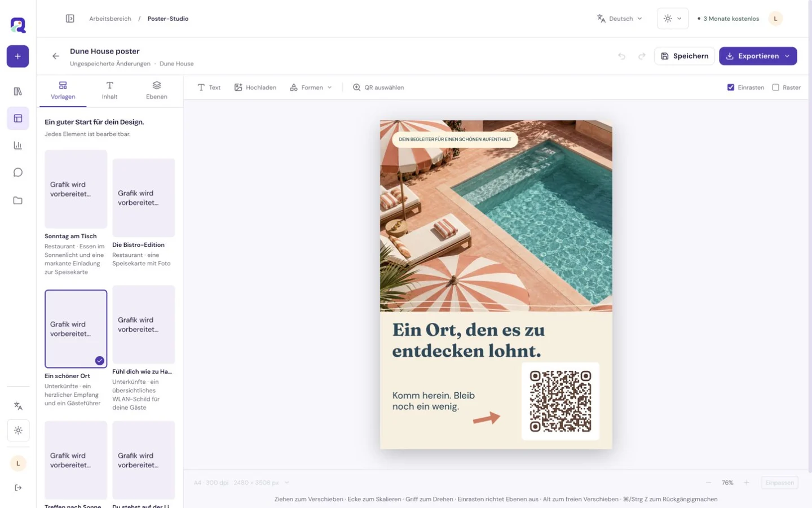Click the Arbeitsbereich breadcrumb
812x508 pixels.
pyautogui.click(x=110, y=19)
